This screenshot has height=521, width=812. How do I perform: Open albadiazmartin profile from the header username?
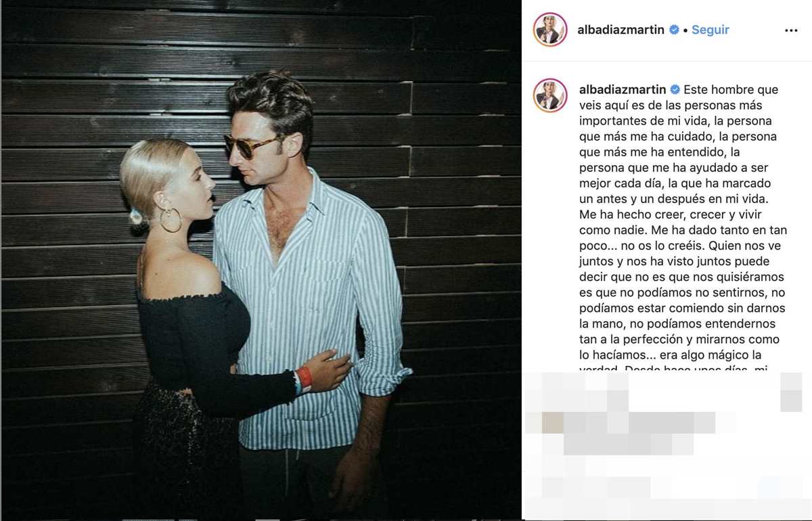pos(621,30)
